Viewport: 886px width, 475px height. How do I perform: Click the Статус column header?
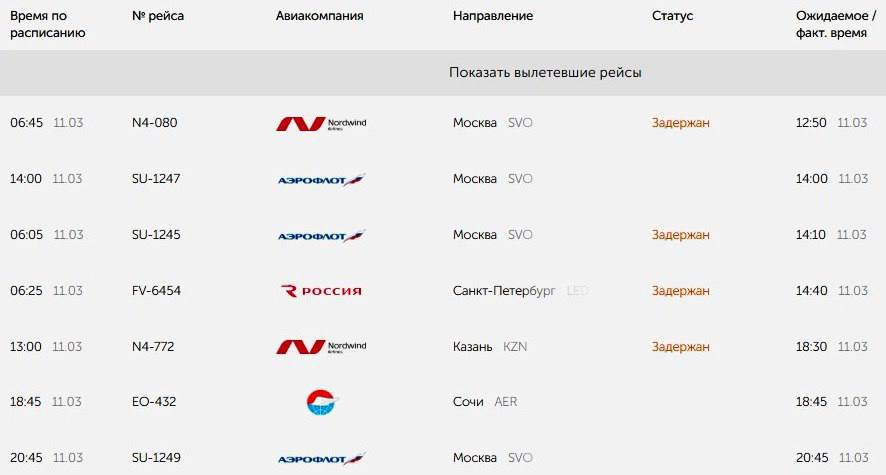click(672, 16)
